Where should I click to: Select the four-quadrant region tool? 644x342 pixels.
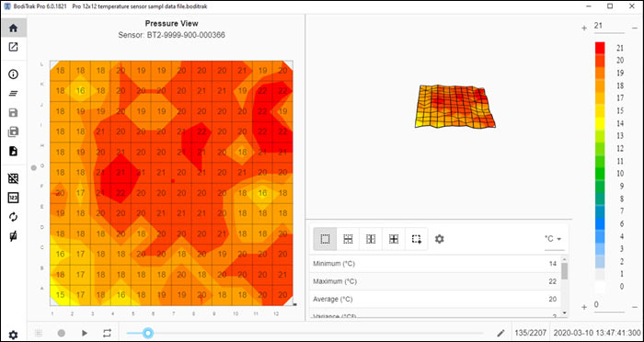coord(394,239)
